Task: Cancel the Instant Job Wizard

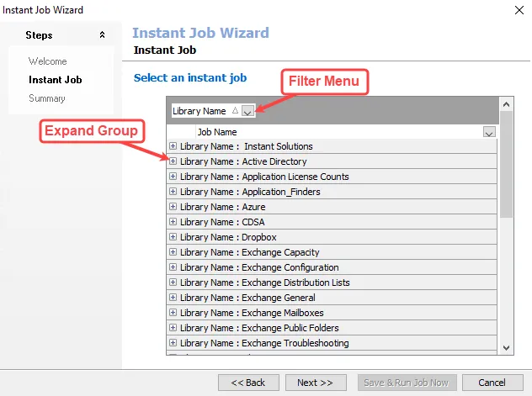Action: tap(492, 383)
